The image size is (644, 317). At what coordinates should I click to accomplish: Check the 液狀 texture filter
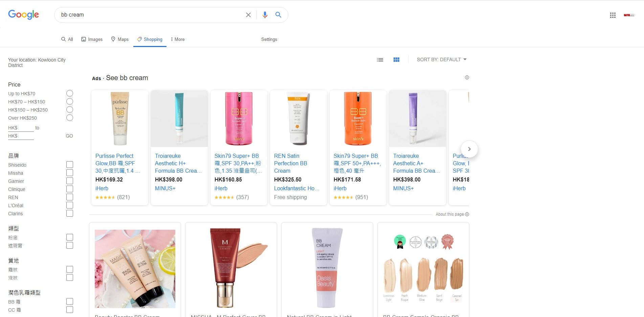[x=70, y=277]
